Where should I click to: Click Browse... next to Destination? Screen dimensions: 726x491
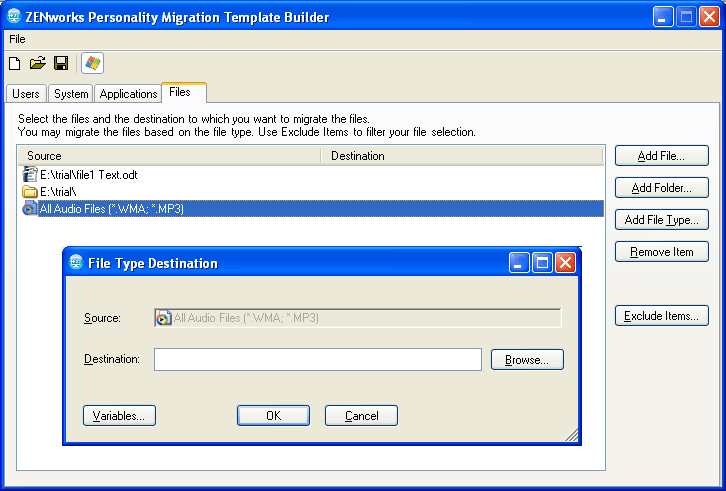527,359
